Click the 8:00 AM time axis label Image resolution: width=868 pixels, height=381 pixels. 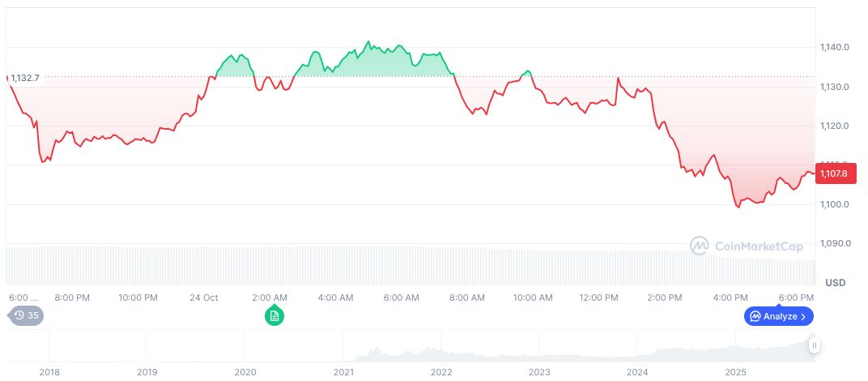[467, 298]
